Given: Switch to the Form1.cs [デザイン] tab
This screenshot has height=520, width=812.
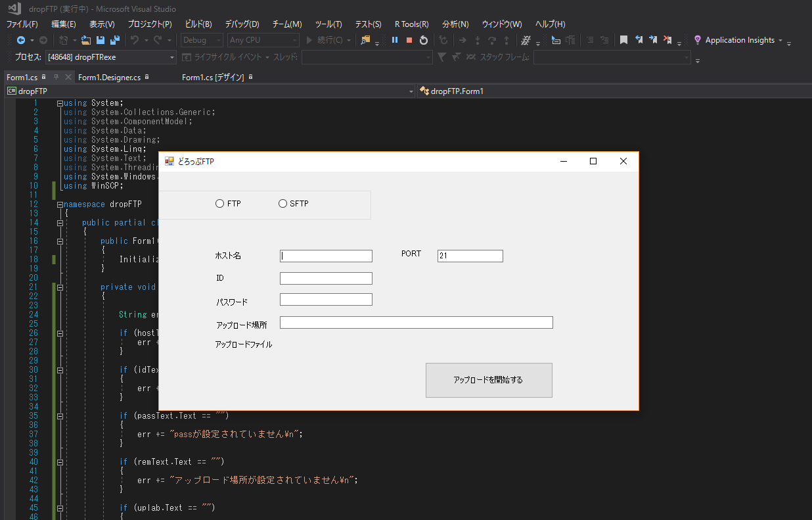Looking at the screenshot, I should [213, 77].
